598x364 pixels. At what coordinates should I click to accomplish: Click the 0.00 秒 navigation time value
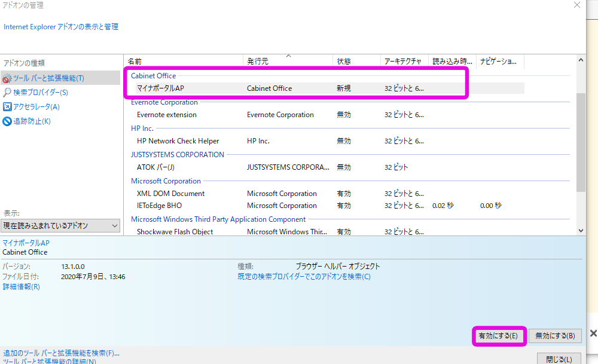tap(490, 206)
